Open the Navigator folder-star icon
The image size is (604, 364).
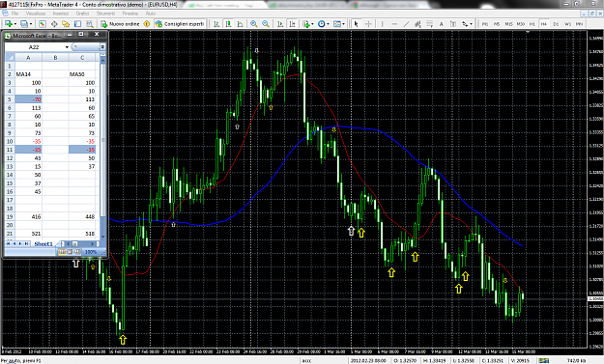click(66, 24)
